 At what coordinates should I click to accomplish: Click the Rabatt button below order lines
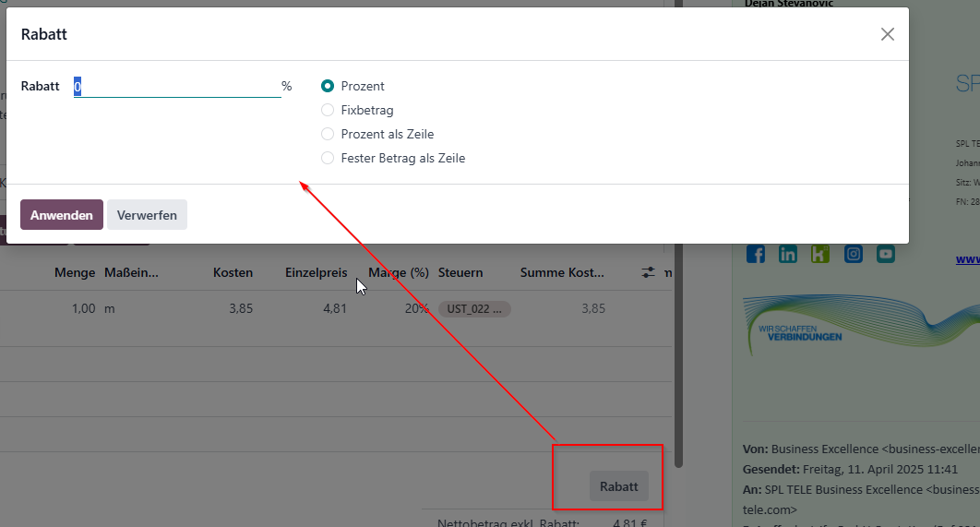(x=619, y=486)
